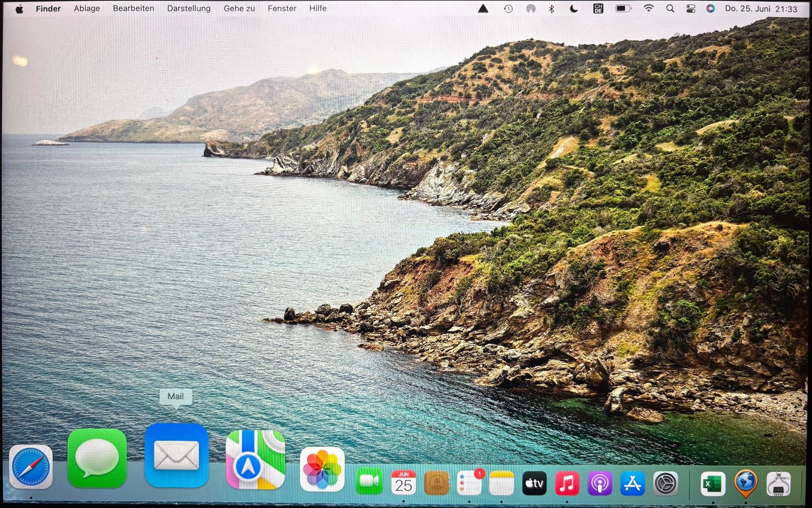Click the battery status icon
This screenshot has width=812, height=508.
[623, 9]
